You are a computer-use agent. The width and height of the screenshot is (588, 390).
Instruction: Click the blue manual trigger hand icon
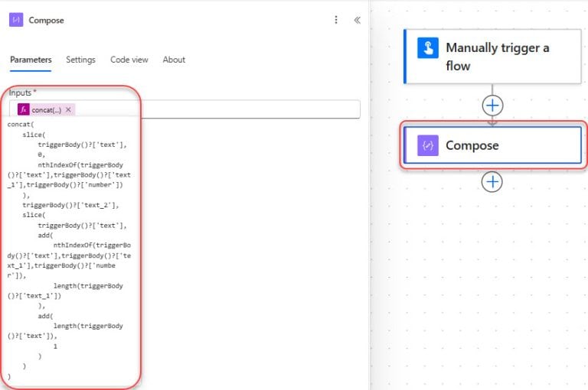(427, 48)
